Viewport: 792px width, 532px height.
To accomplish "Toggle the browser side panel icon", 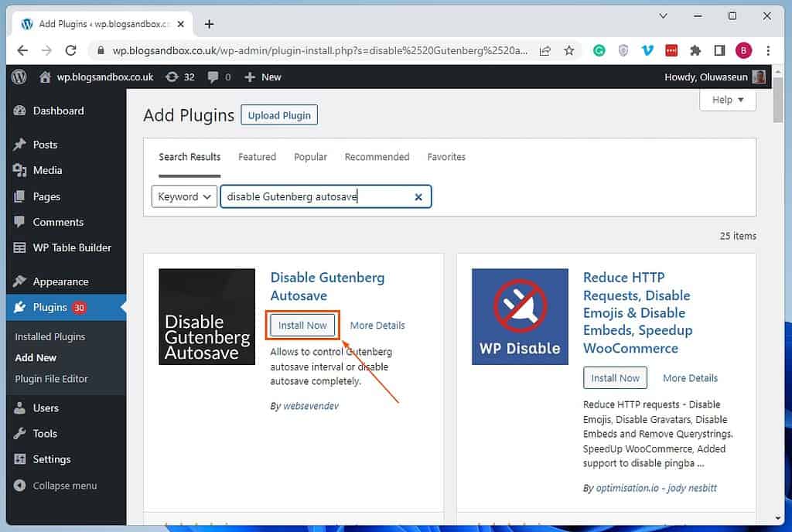I will click(719, 50).
